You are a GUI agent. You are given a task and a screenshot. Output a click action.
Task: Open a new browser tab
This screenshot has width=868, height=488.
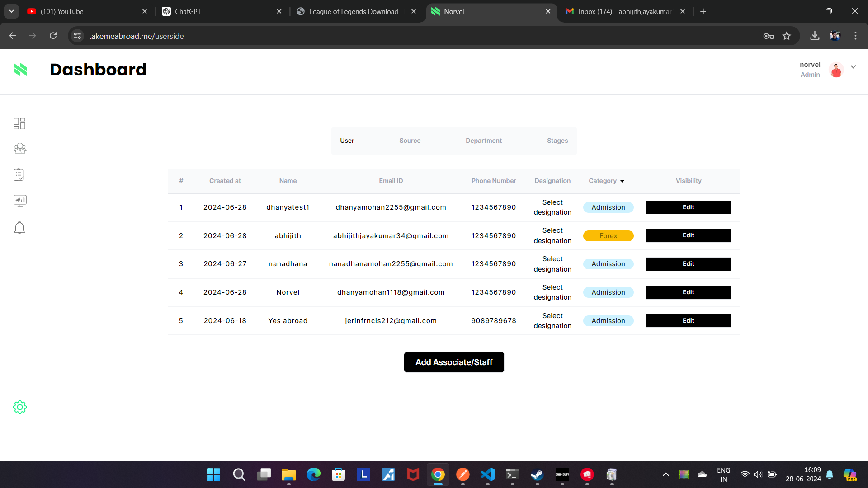coord(703,12)
